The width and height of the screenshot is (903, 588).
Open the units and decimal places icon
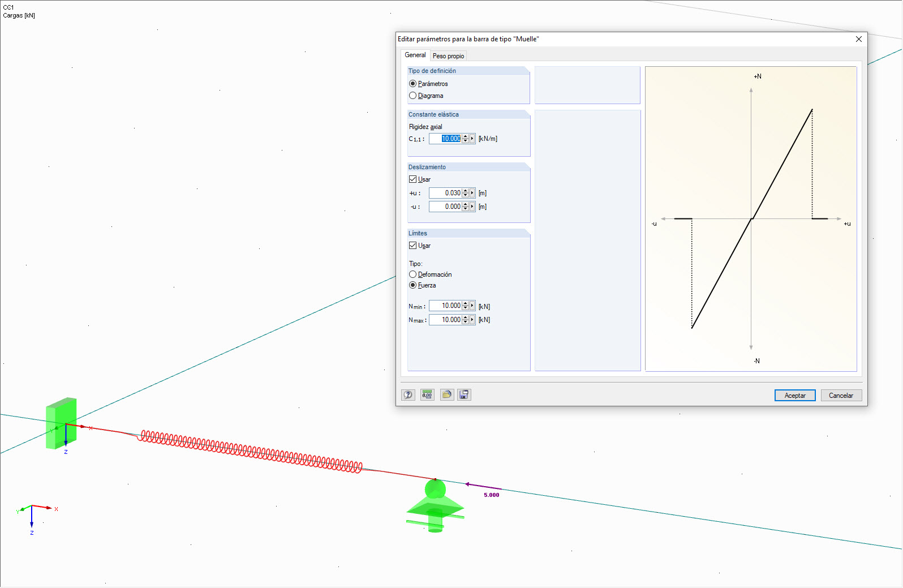427,395
